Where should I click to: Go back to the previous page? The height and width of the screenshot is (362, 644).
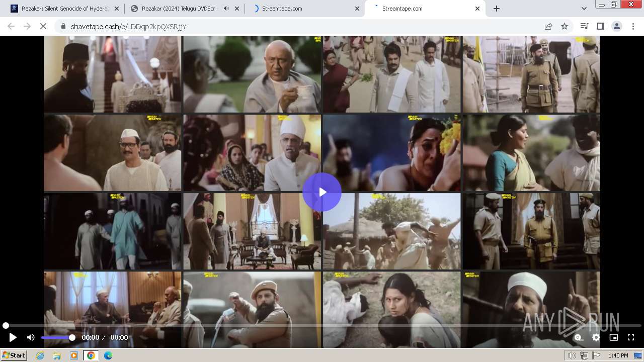pyautogui.click(x=11, y=26)
